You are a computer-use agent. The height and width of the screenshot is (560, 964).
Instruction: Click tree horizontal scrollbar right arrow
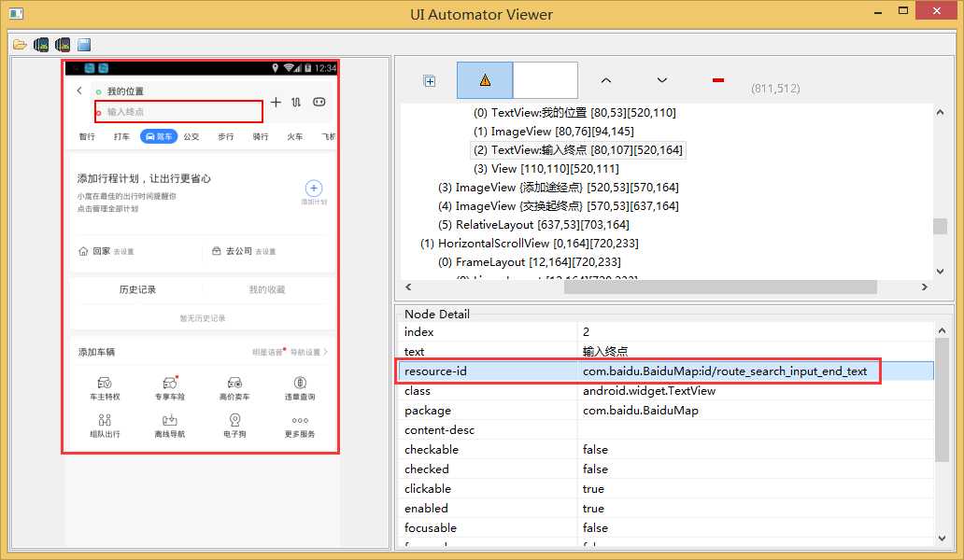point(924,287)
